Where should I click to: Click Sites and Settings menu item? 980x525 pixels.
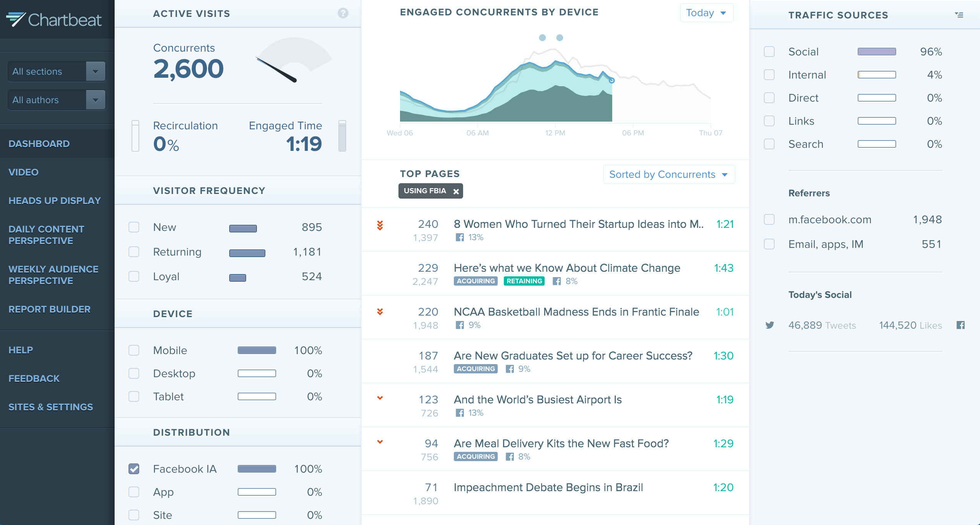click(x=50, y=407)
